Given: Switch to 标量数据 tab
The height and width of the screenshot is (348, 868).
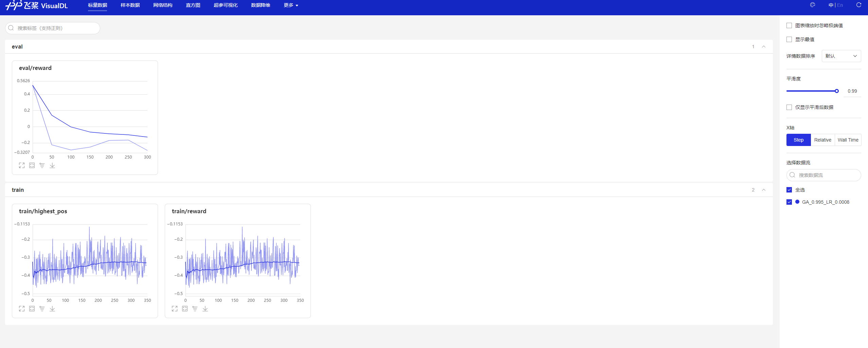Looking at the screenshot, I should (x=98, y=5).
